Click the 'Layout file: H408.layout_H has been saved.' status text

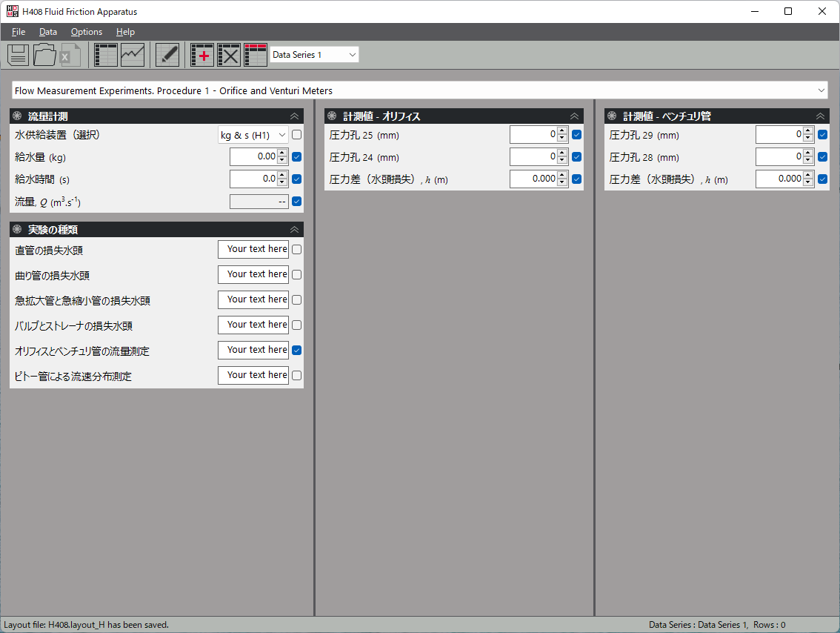click(x=86, y=625)
